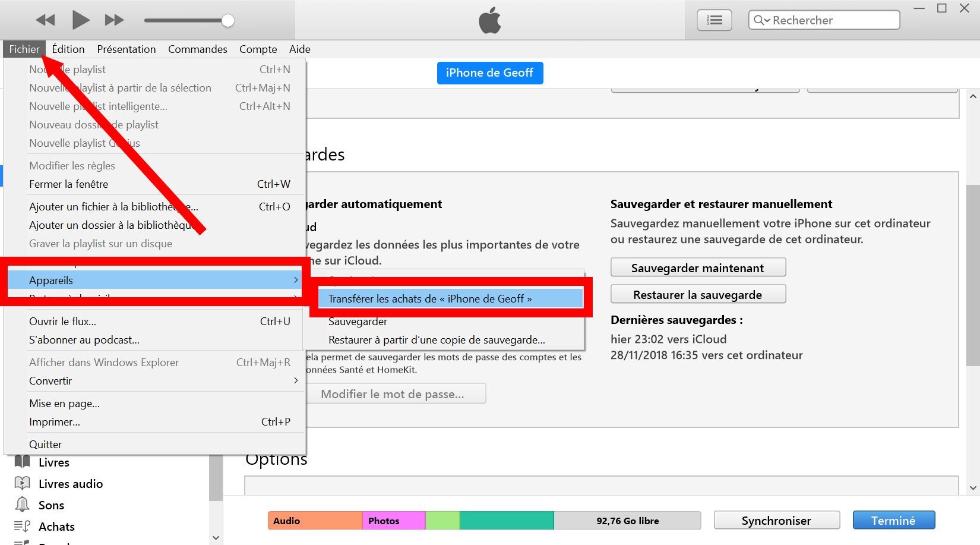The image size is (980, 545).
Task: Click the Rechercher search field
Action: 824,20
